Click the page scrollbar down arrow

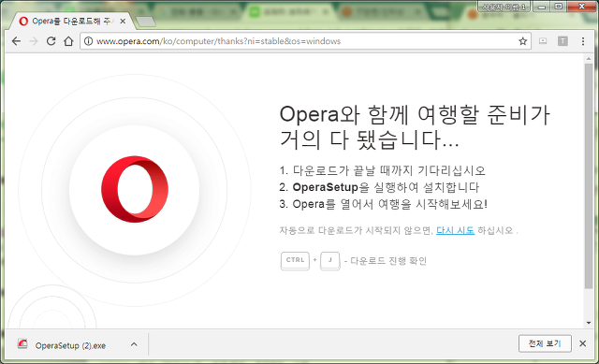pos(589,323)
